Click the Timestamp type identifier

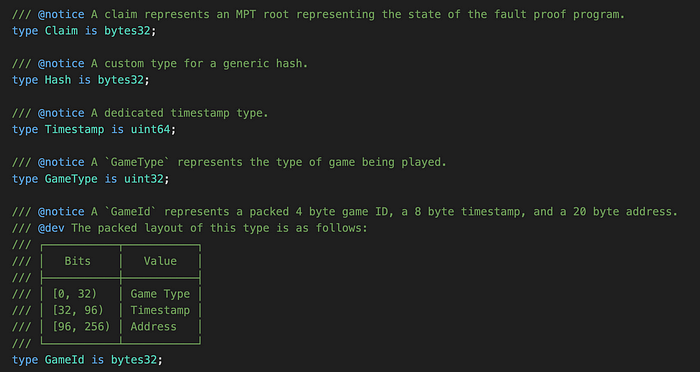[x=74, y=130]
